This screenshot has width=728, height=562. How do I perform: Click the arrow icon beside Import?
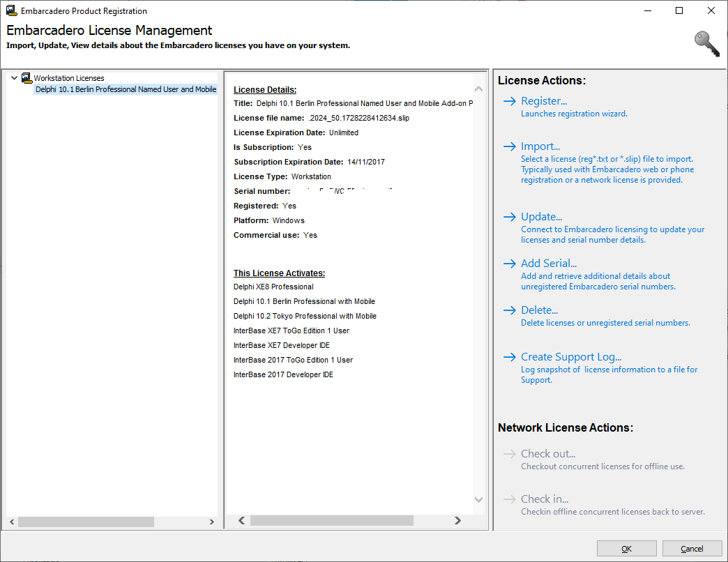pos(510,146)
